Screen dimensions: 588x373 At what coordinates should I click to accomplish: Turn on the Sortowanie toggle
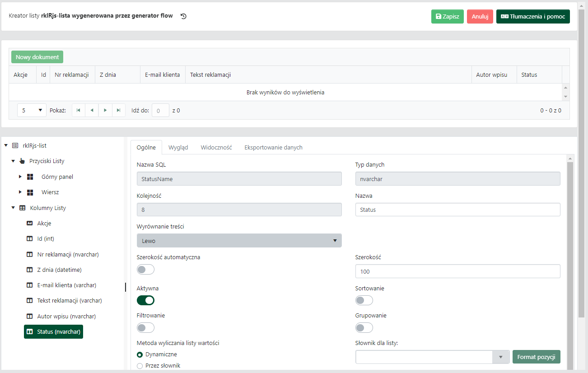[x=364, y=300]
